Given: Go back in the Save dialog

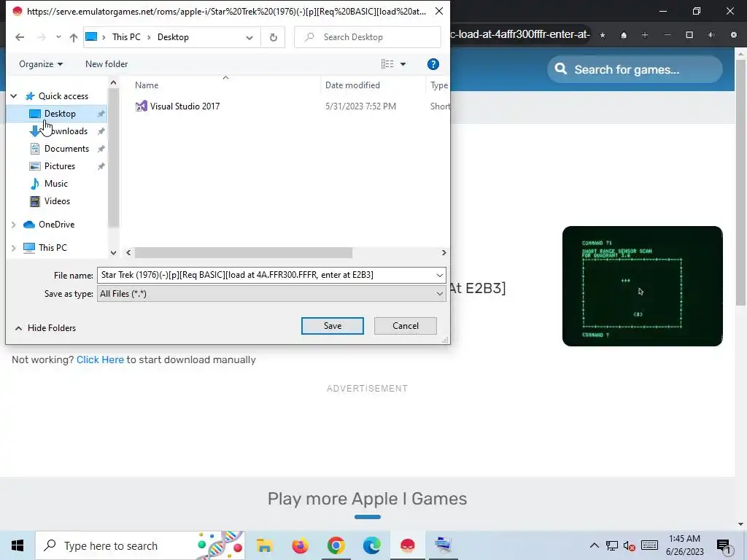Looking at the screenshot, I should 20,37.
